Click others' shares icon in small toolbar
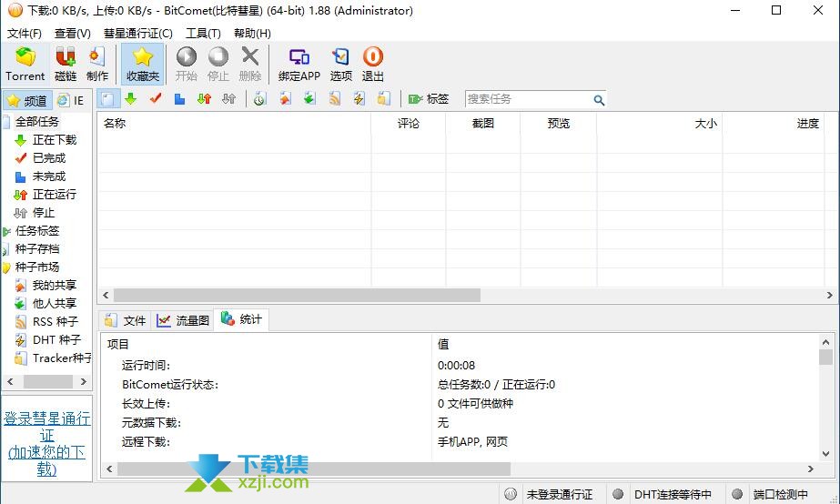 pyautogui.click(x=309, y=99)
